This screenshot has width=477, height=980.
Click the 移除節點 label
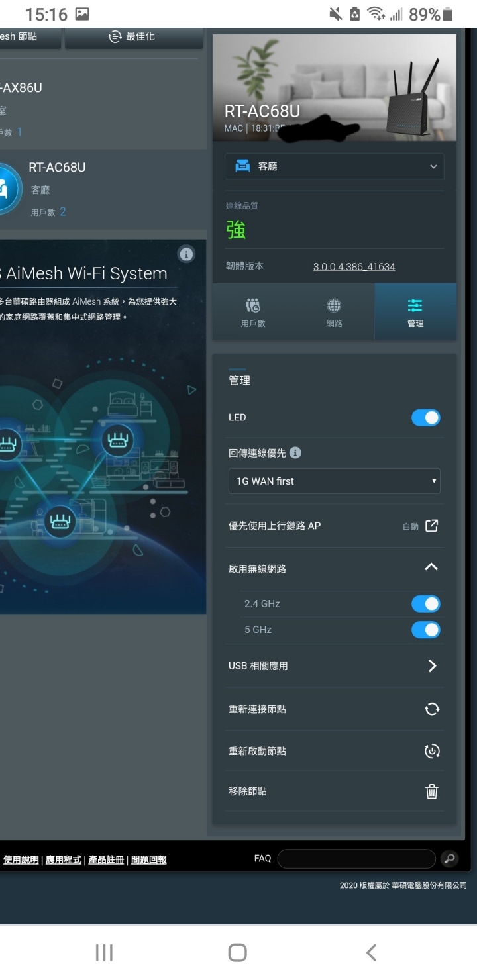pyautogui.click(x=248, y=791)
